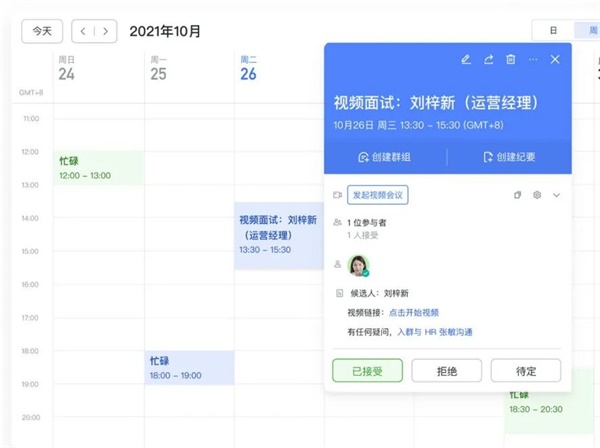Delete the event using trash icon
Image resolution: width=600 pixels, height=448 pixels.
(x=511, y=60)
